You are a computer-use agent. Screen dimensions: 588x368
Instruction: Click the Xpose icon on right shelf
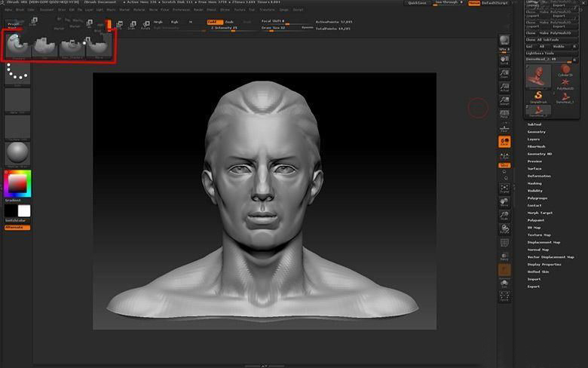click(x=504, y=296)
